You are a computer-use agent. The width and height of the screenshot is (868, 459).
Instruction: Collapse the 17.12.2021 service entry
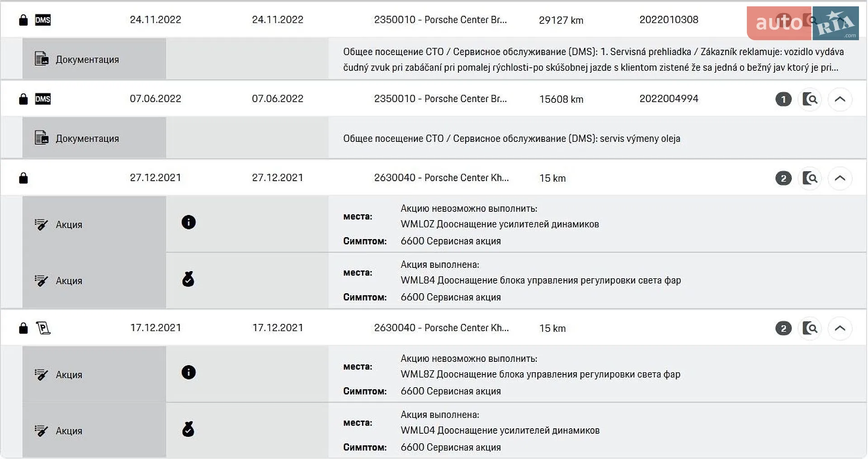(840, 328)
